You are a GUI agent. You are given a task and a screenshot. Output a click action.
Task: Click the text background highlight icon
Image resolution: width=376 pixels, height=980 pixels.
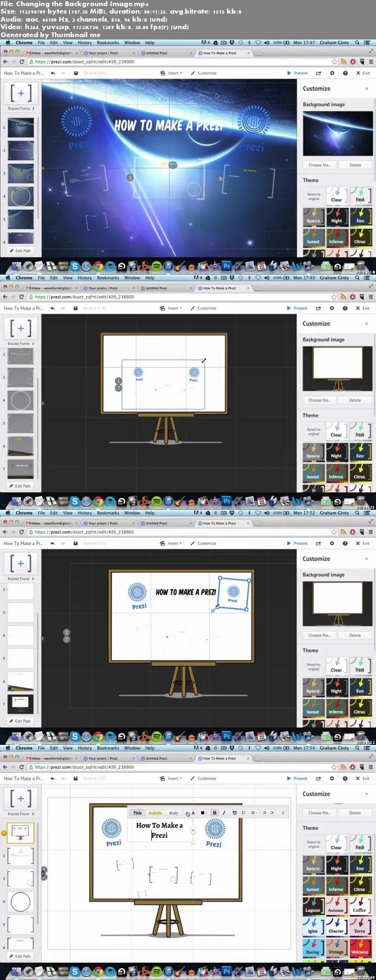(235, 813)
